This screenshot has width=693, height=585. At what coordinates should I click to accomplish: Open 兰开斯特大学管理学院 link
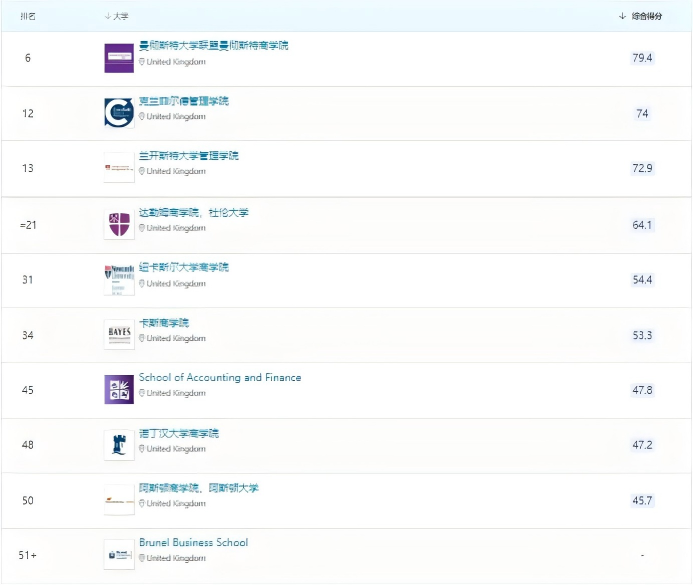tap(189, 156)
